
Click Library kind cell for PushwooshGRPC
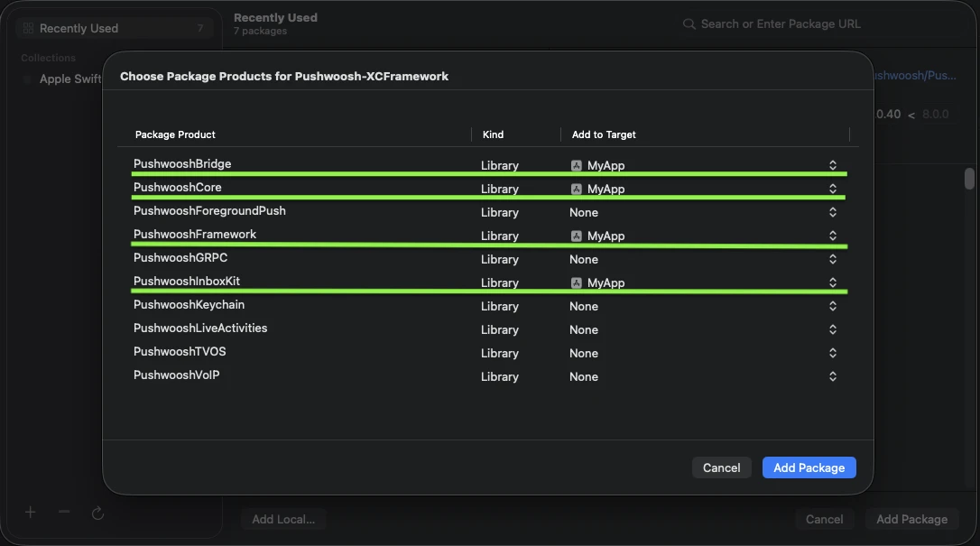click(x=499, y=259)
